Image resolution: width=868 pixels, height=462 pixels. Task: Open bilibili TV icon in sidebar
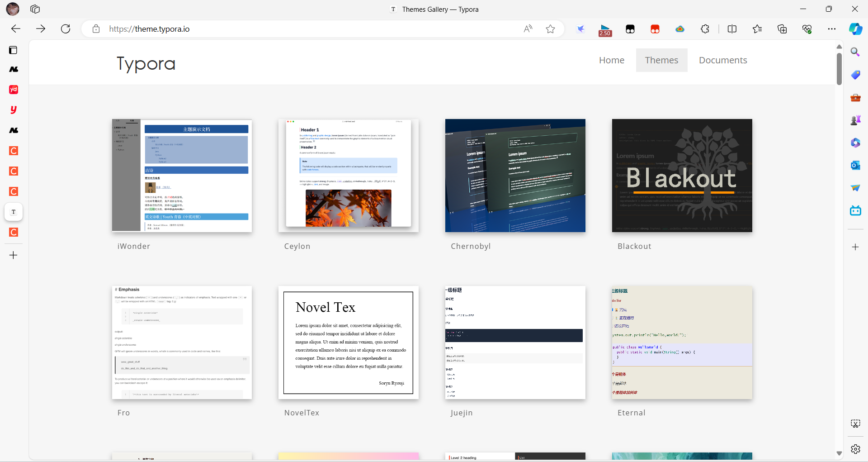[855, 210]
